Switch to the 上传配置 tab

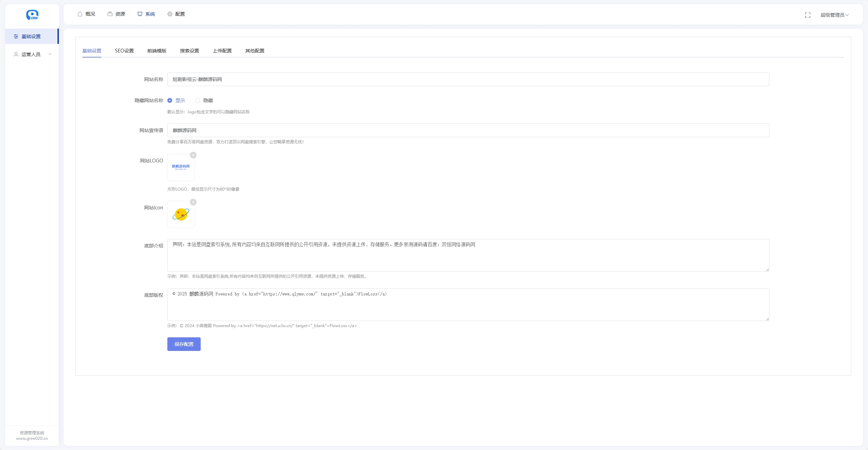point(222,51)
